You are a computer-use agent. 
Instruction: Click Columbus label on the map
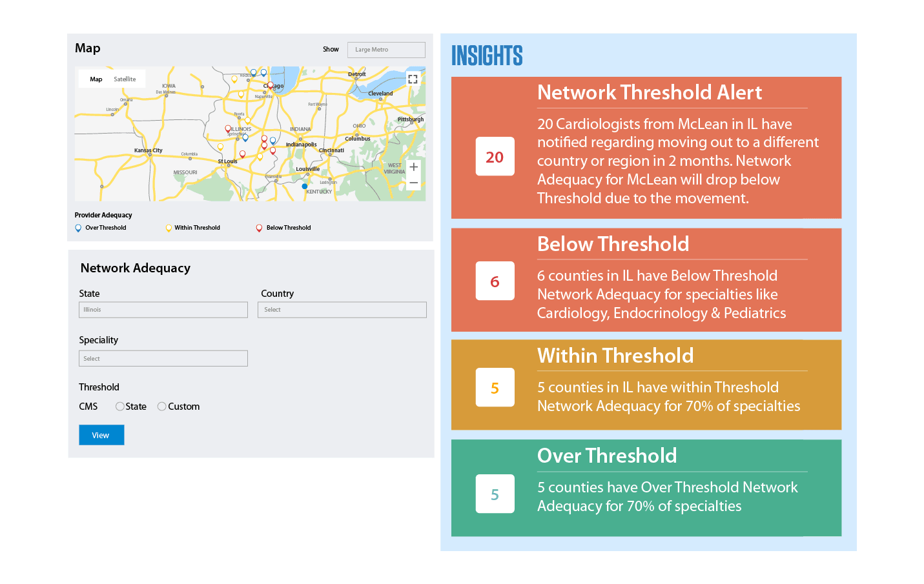pos(358,139)
